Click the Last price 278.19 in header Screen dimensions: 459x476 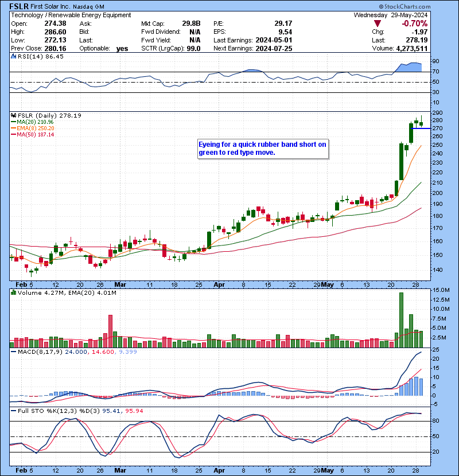(417, 40)
